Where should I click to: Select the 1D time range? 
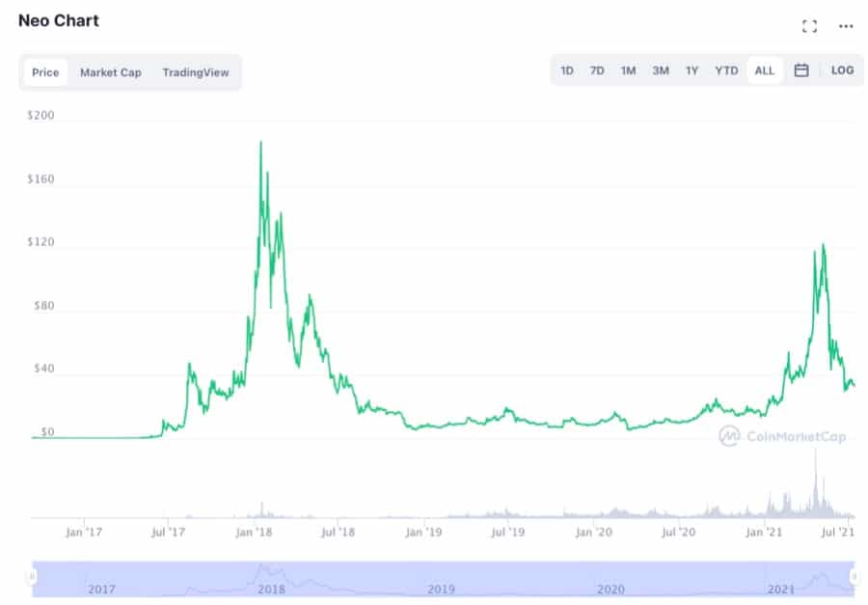coord(567,70)
